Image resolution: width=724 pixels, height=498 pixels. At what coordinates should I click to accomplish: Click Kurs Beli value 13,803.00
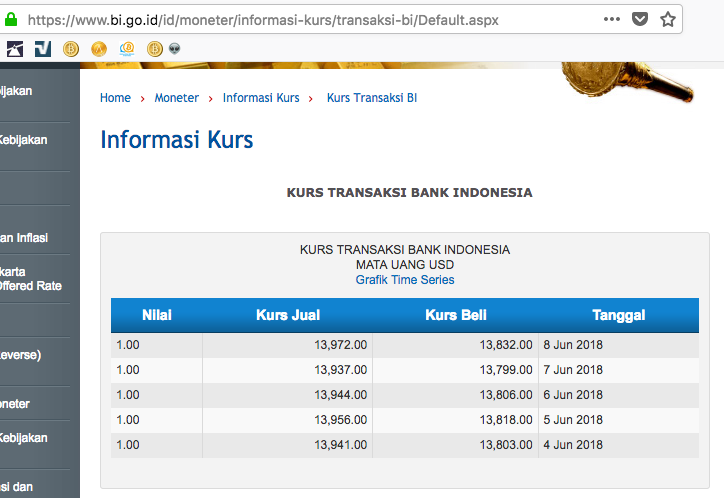(x=506, y=444)
